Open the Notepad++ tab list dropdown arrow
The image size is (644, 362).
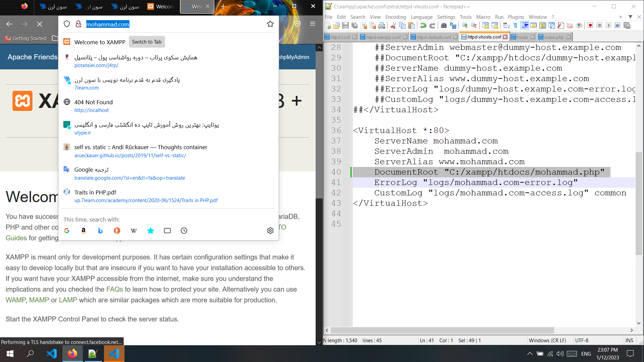pos(630,17)
